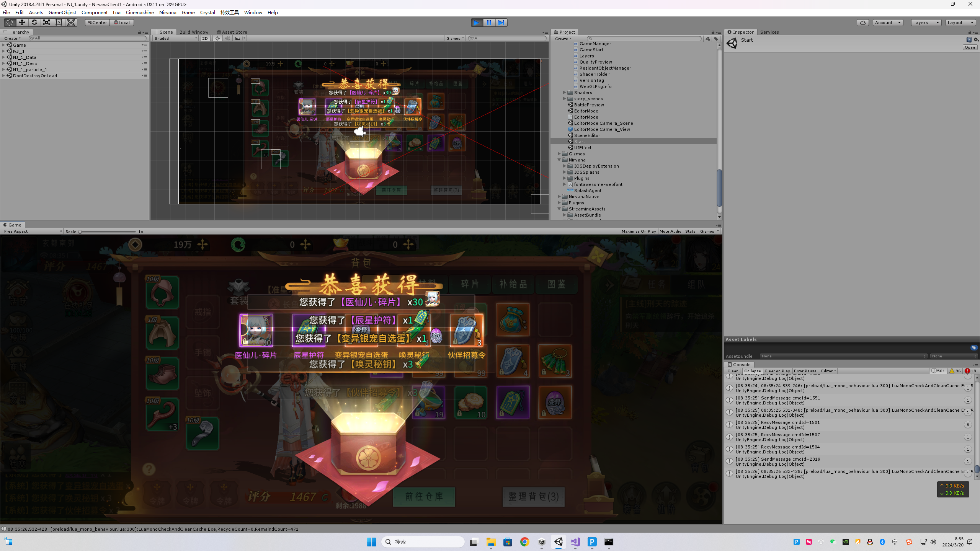
Task: Click the Open button in Inspector
Action: pyautogui.click(x=970, y=47)
